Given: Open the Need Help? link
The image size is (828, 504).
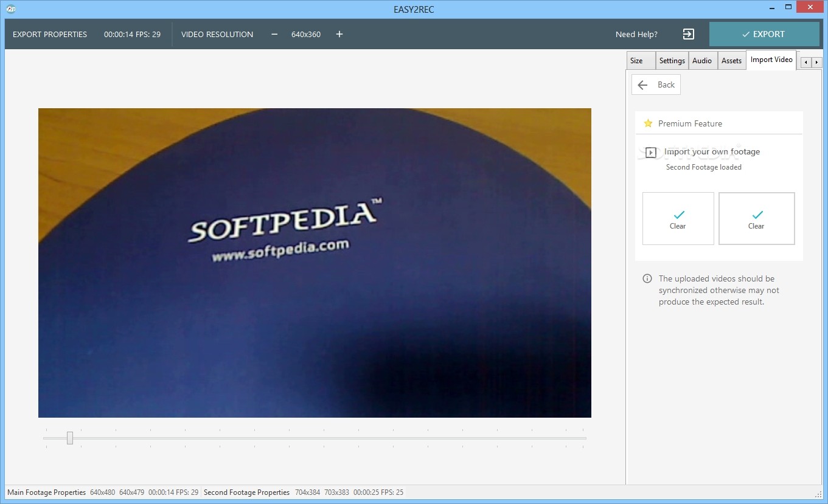Looking at the screenshot, I should pos(636,34).
